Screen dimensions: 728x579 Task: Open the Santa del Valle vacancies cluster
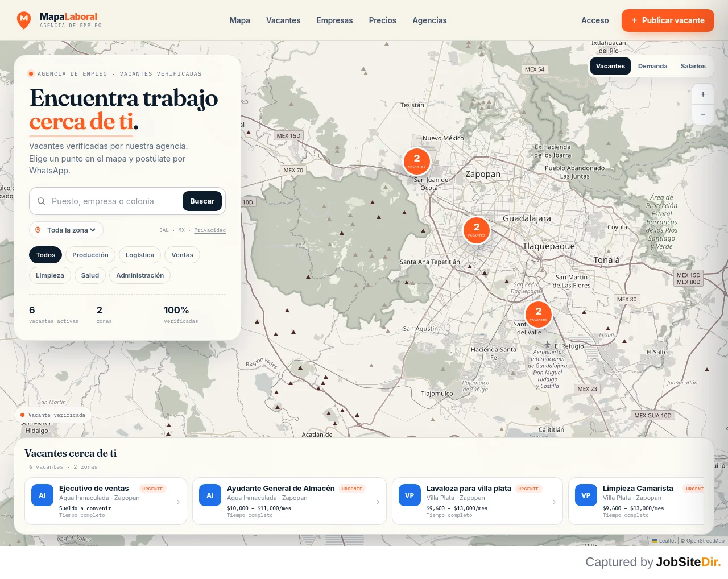[539, 314]
